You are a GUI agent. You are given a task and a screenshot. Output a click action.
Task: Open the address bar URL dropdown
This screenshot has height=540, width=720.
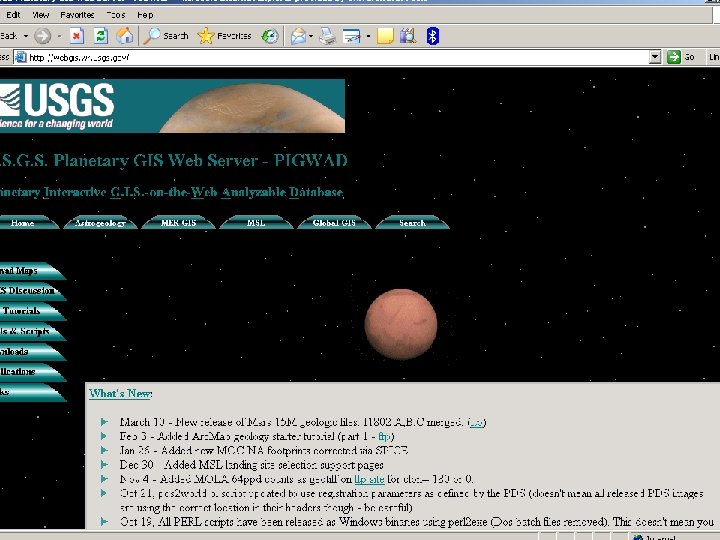(655, 57)
